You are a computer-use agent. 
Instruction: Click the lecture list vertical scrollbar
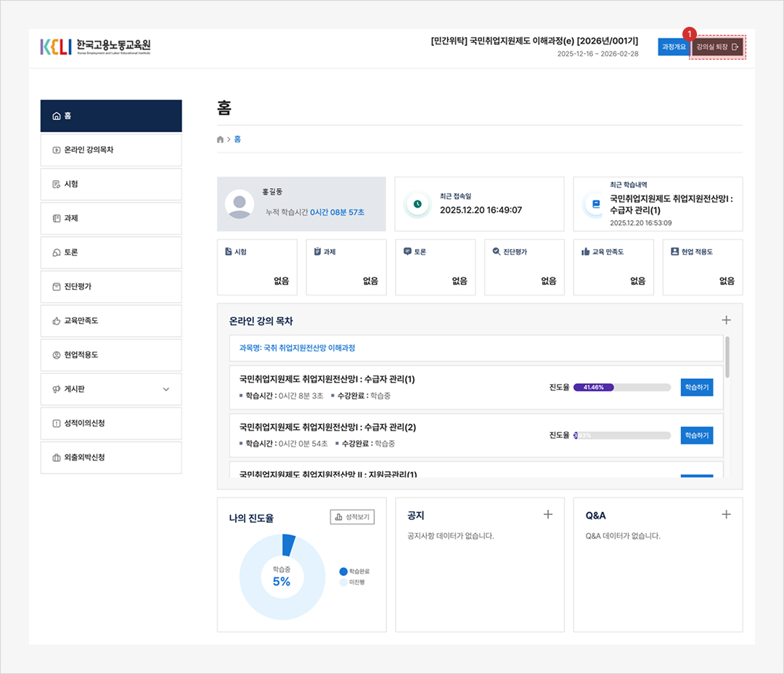727,356
